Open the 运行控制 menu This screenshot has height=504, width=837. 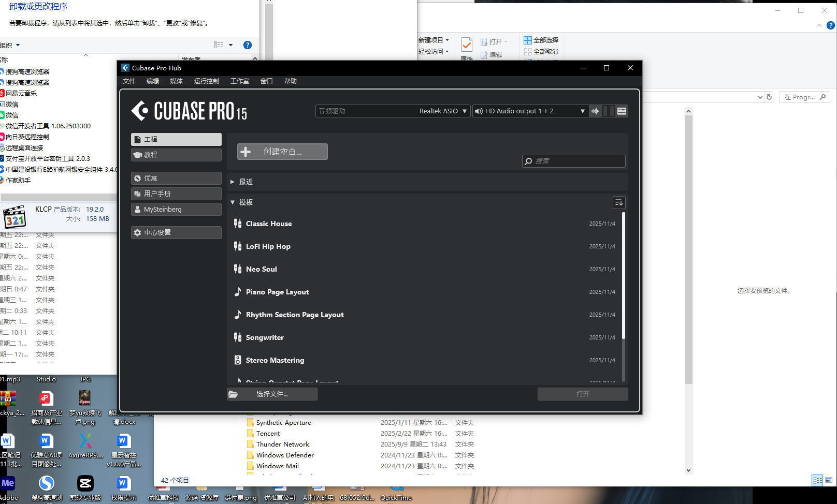[207, 81]
